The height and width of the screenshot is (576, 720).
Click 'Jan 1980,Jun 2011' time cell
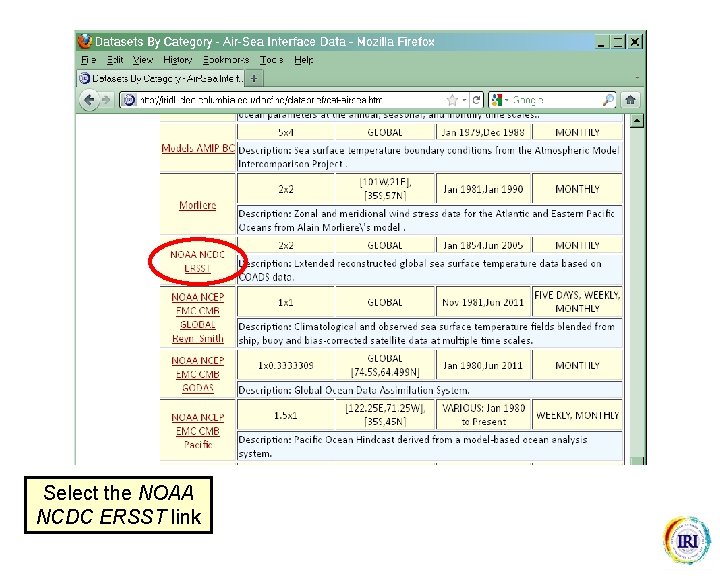[483, 366]
